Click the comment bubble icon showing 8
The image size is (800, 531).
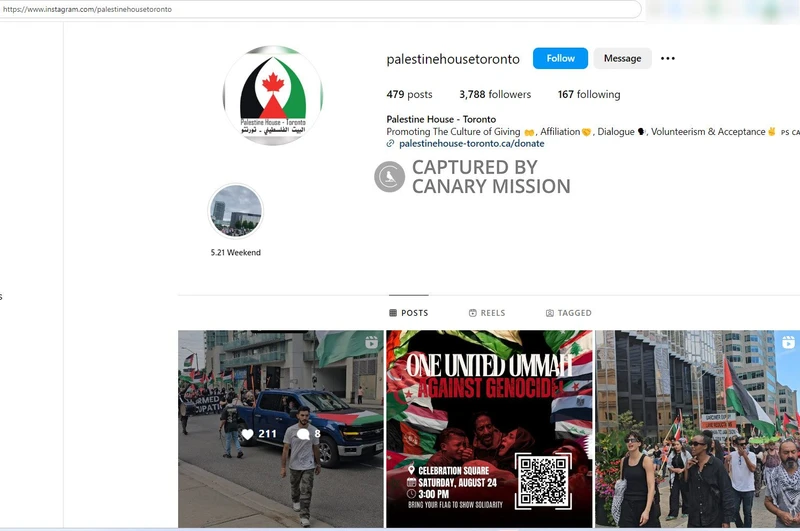pos(303,434)
